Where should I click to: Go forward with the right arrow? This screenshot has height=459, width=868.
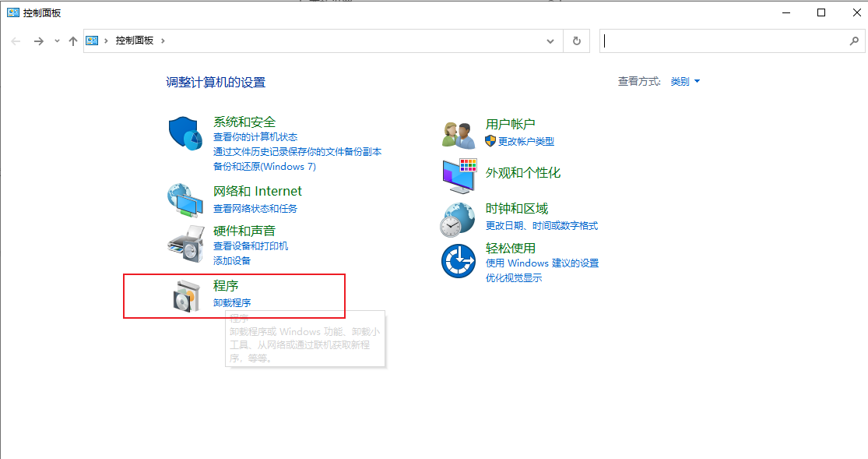click(38, 41)
